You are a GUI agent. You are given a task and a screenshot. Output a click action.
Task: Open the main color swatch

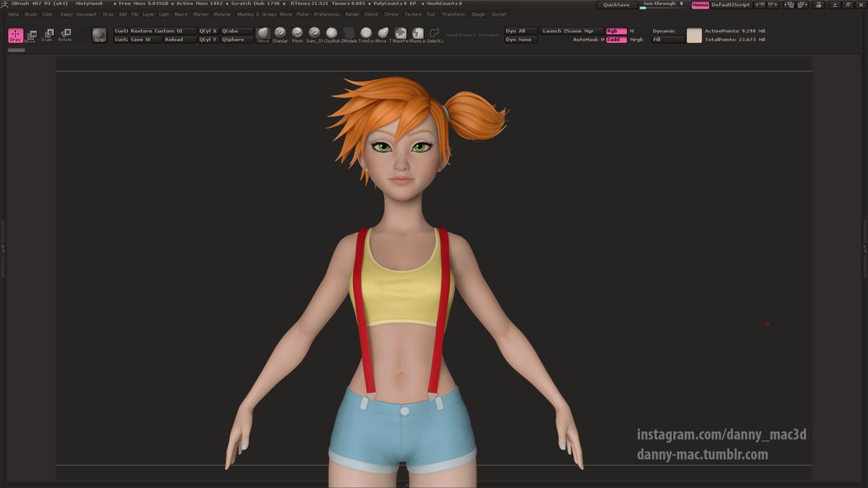tap(694, 35)
